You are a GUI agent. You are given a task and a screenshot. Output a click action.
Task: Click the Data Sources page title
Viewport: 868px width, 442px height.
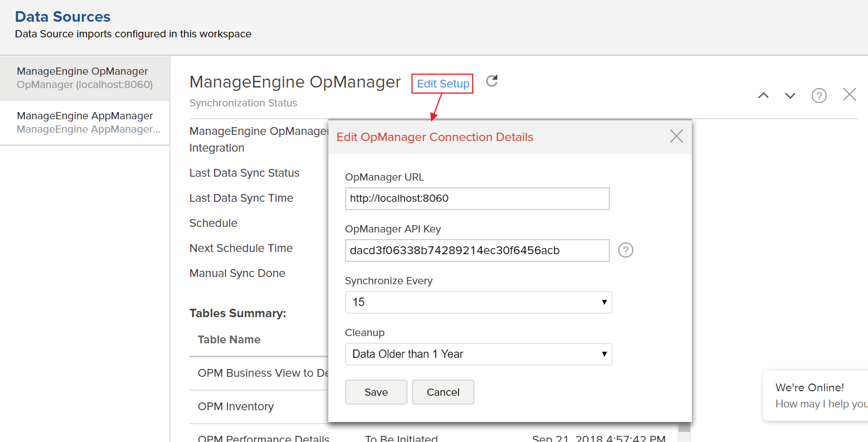click(62, 17)
